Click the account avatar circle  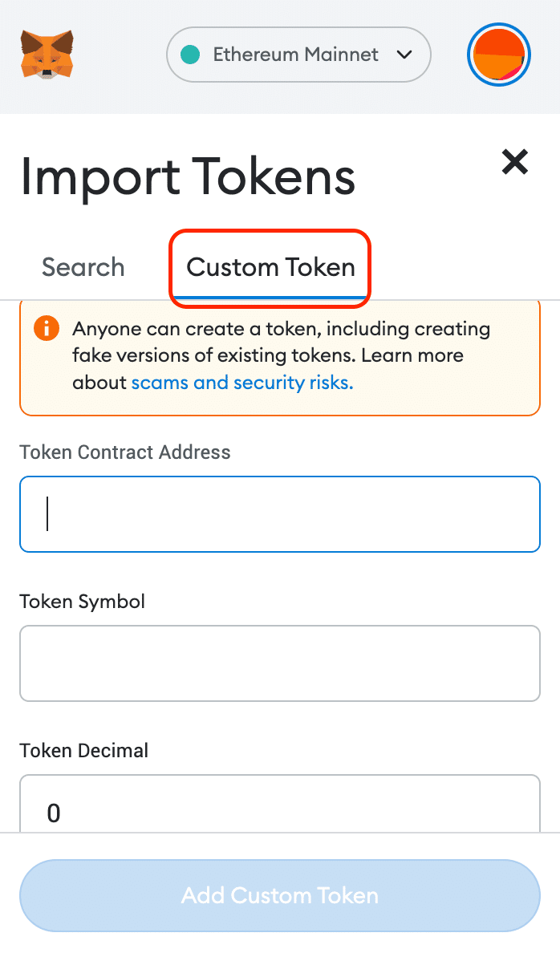click(498, 55)
